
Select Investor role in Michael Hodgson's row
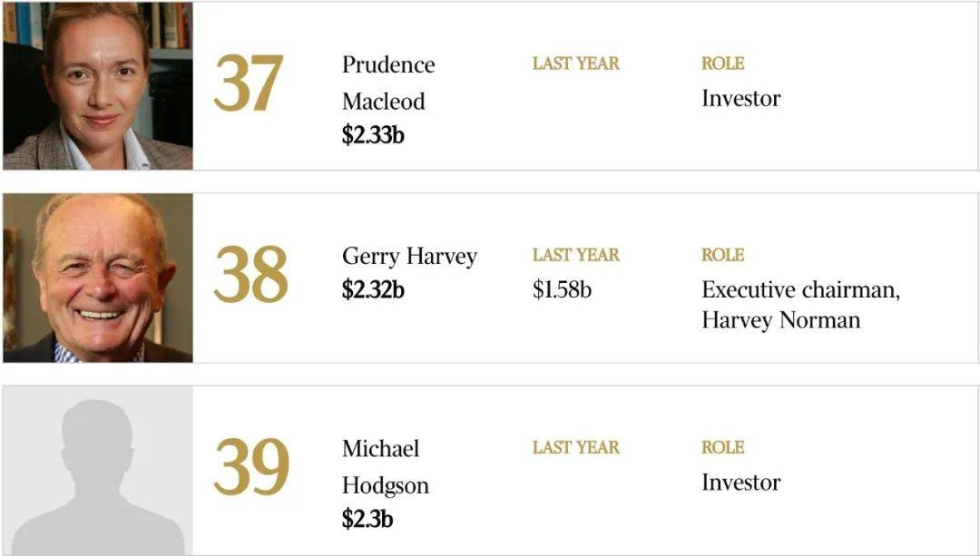[x=740, y=483]
